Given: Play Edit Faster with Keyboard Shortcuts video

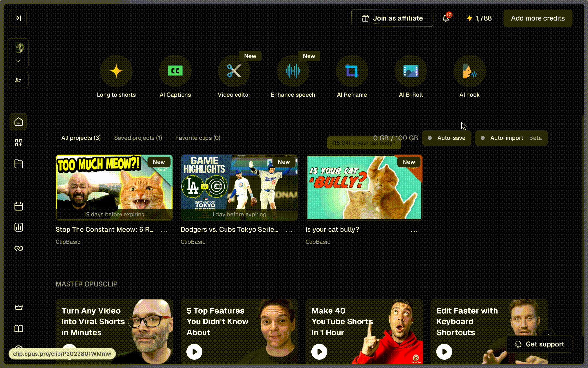Looking at the screenshot, I should click(x=444, y=352).
